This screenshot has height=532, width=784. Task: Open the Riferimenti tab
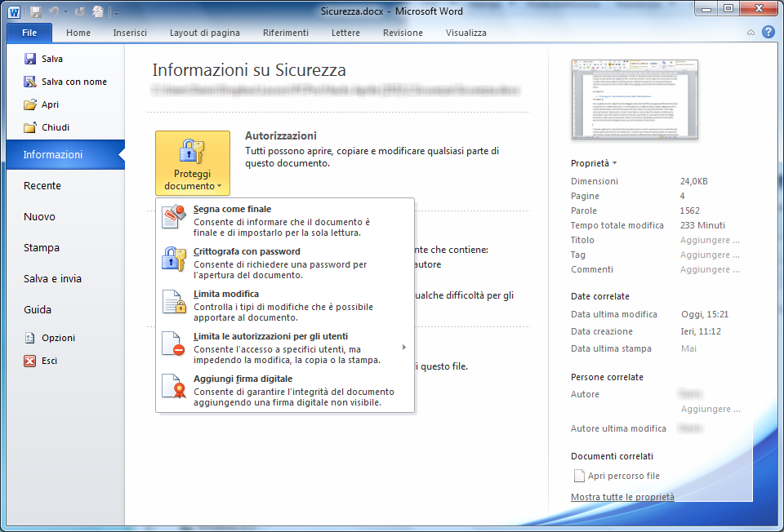[286, 33]
